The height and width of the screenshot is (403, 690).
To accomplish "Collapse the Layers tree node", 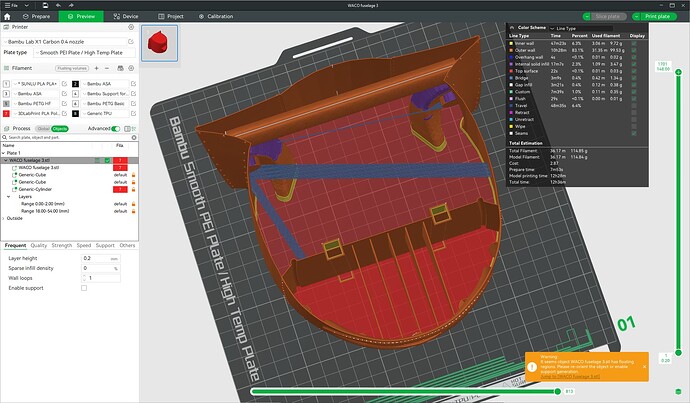I will click(x=8, y=197).
